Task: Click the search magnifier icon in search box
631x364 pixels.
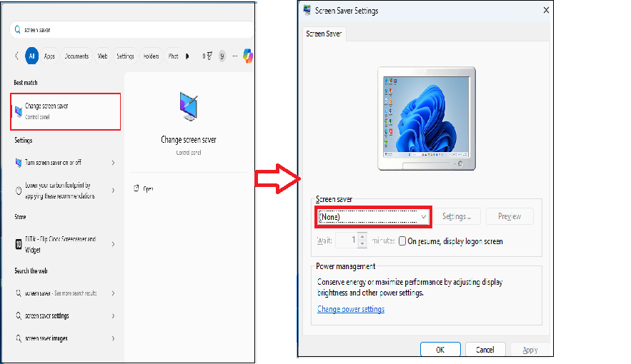Action: pos(17,29)
